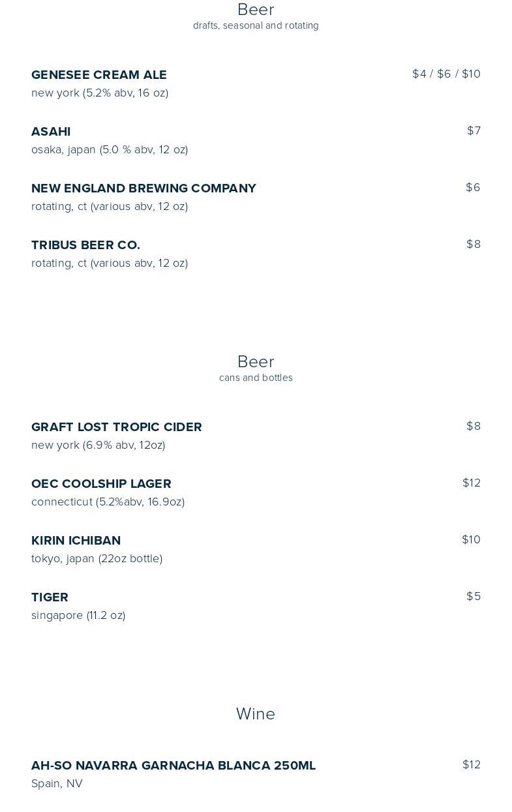Click the $4 / $6 / $10 price
The height and width of the screenshot is (812, 512).
[446, 74]
